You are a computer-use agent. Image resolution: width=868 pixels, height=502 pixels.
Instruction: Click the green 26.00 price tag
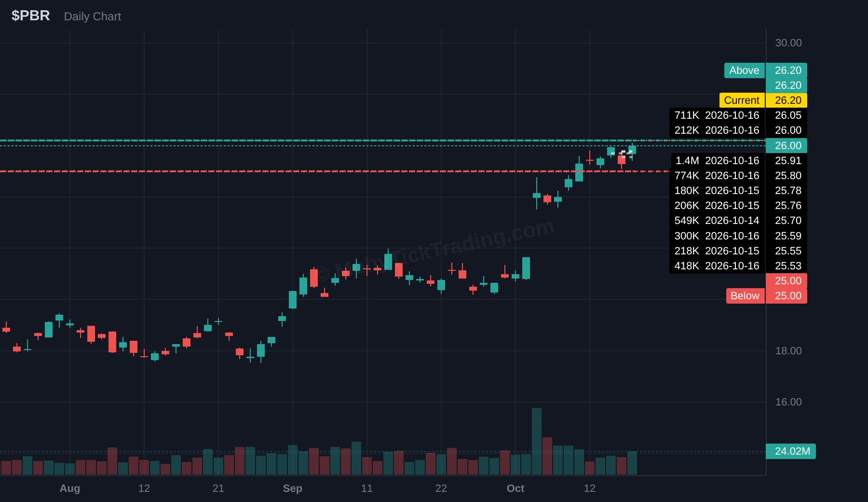click(787, 146)
